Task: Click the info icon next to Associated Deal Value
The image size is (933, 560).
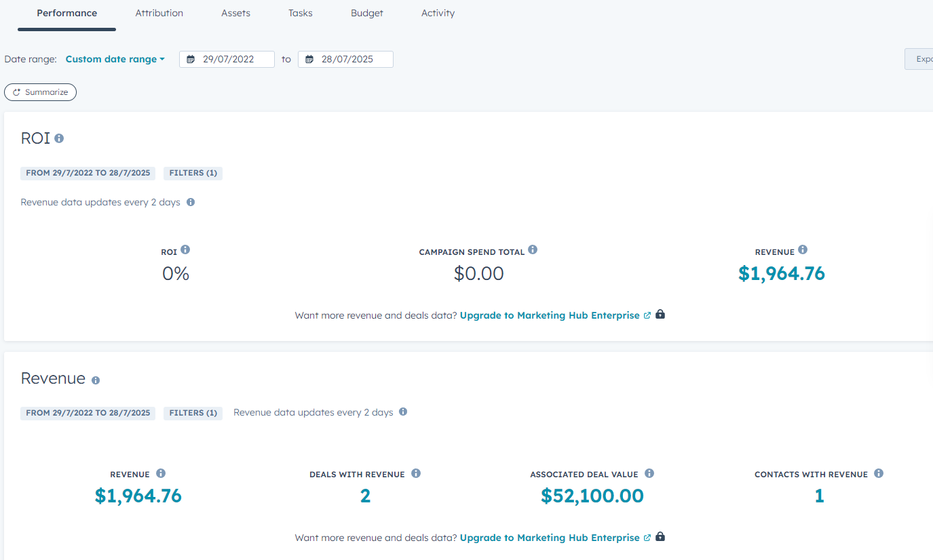Action: tap(649, 473)
